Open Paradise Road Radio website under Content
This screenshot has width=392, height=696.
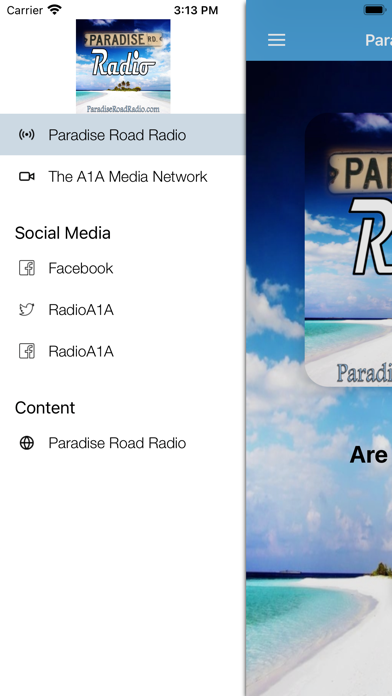(x=123, y=443)
